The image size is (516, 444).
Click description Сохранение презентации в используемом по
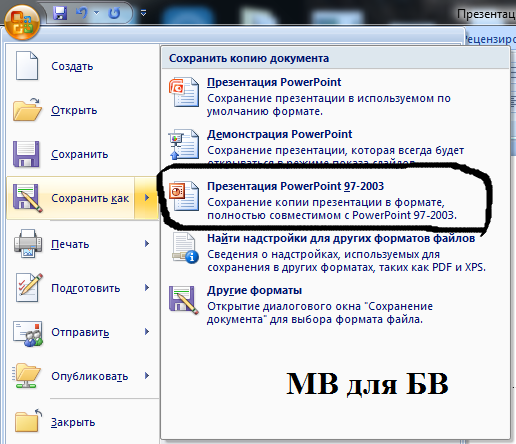click(x=329, y=98)
